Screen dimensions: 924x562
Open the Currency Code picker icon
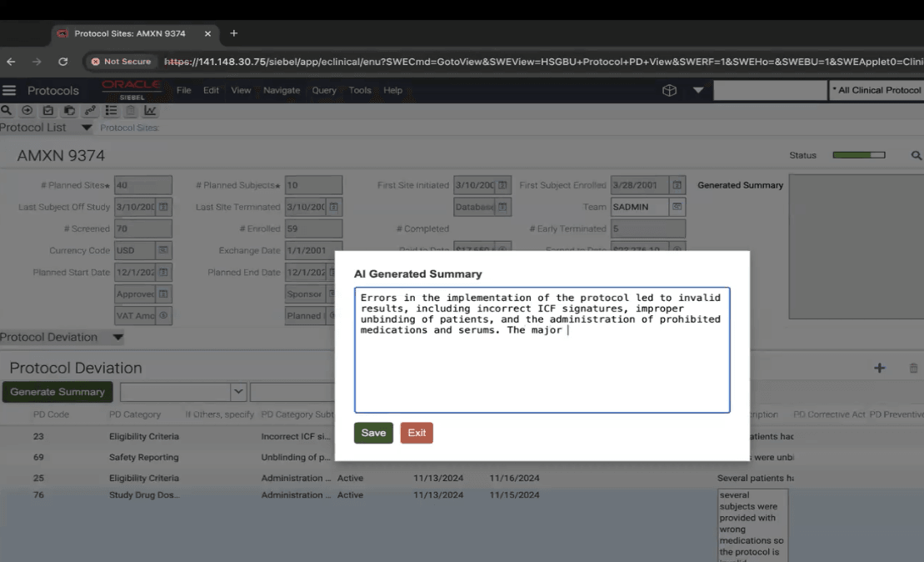163,250
